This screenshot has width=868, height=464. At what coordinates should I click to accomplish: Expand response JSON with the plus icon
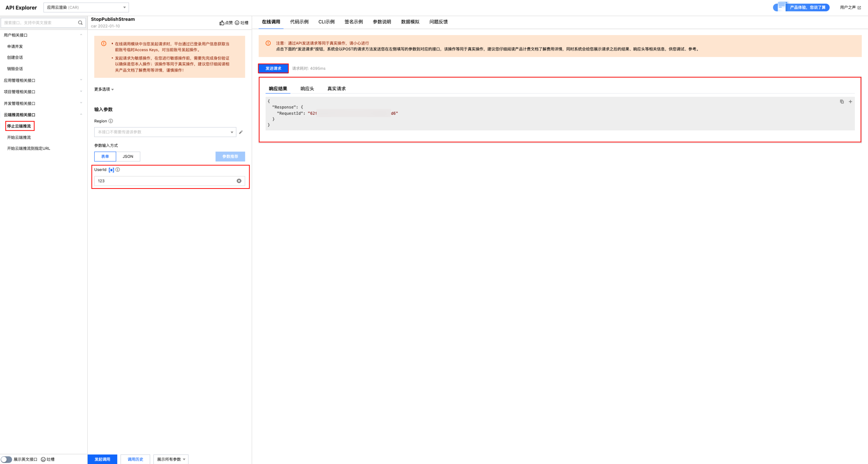[850, 102]
